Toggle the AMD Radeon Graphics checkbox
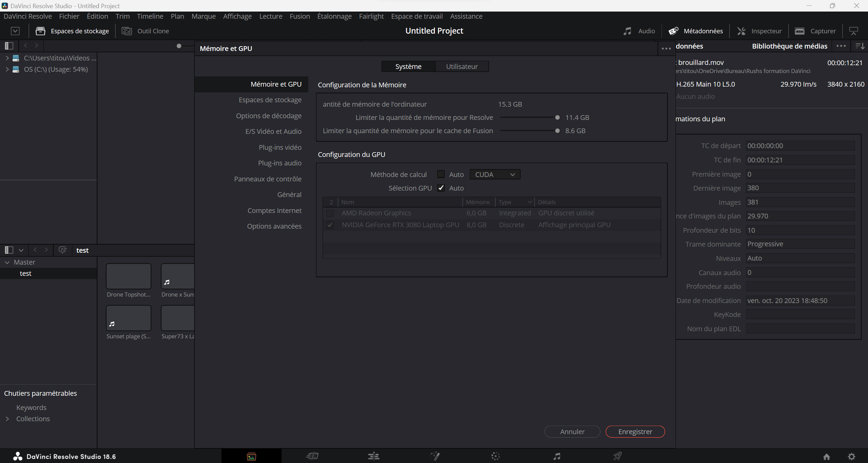 (330, 213)
